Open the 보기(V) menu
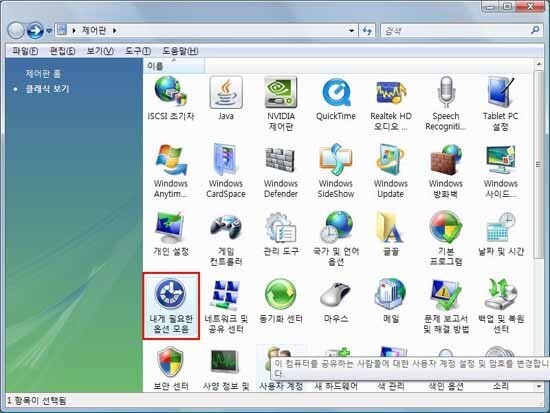Viewport: 550px width, 413px height. [x=100, y=51]
